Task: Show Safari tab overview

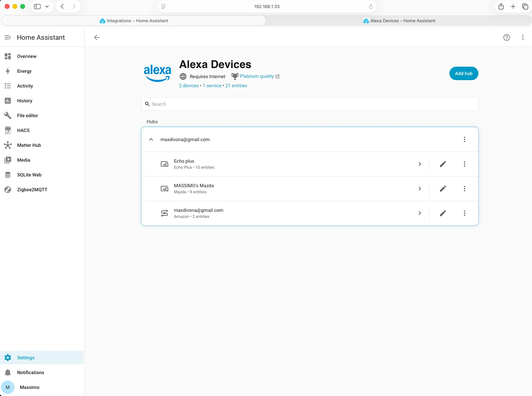Action: [525, 6]
